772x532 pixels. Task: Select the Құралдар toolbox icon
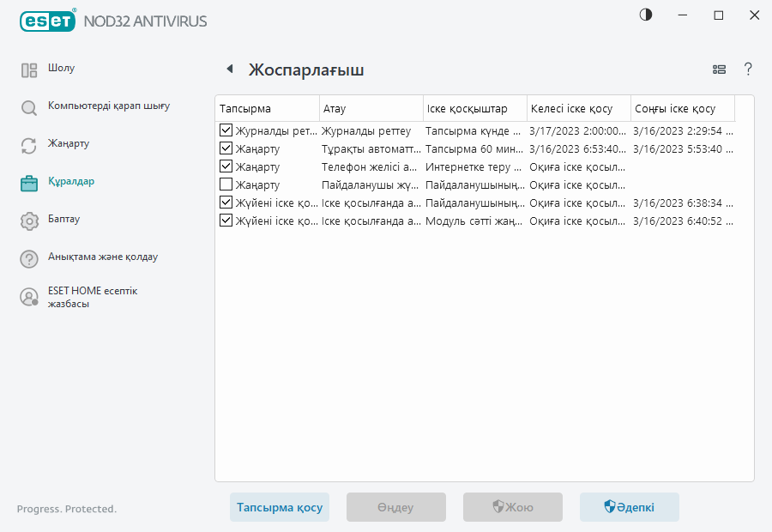[28, 182]
